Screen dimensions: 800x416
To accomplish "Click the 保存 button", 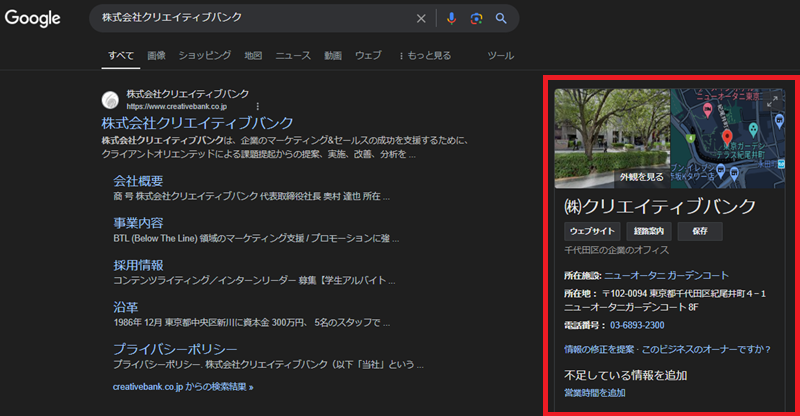I will [699, 231].
